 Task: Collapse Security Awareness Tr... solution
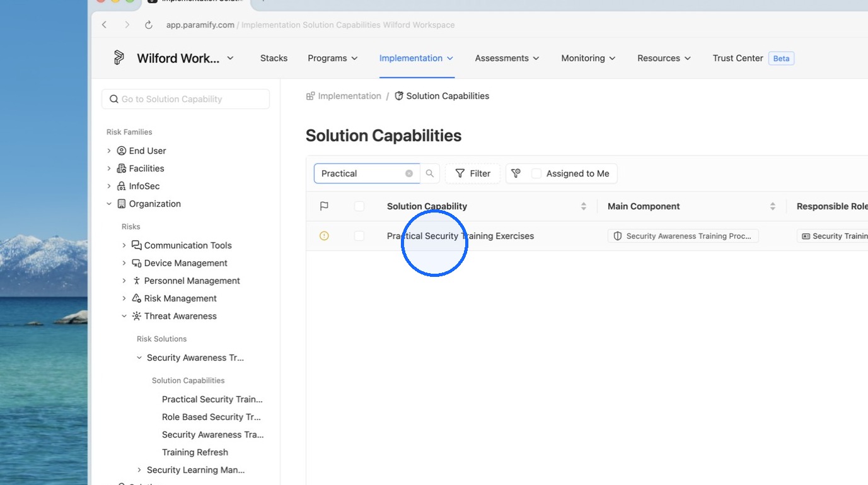(x=139, y=358)
